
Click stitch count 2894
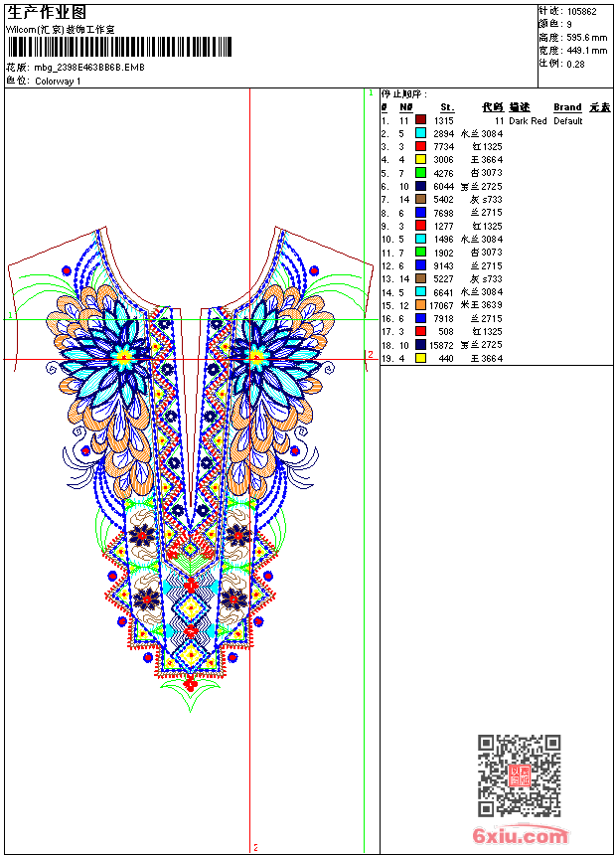click(x=444, y=133)
